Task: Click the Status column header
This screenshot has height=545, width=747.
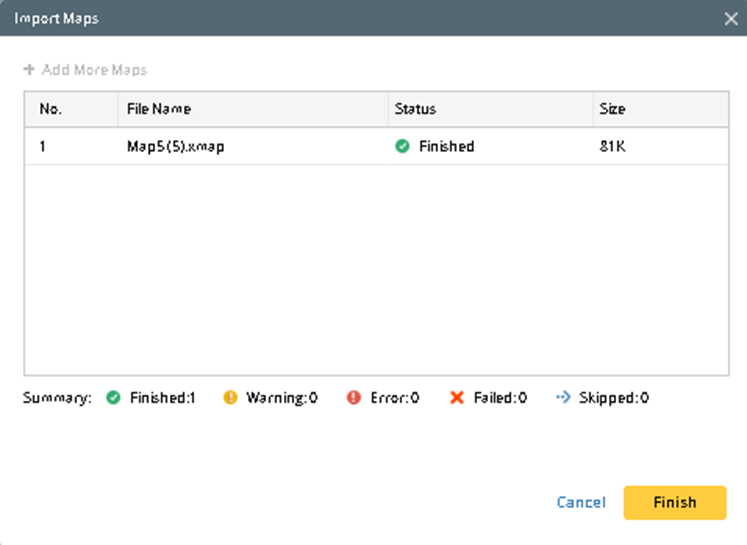Action: tap(415, 109)
